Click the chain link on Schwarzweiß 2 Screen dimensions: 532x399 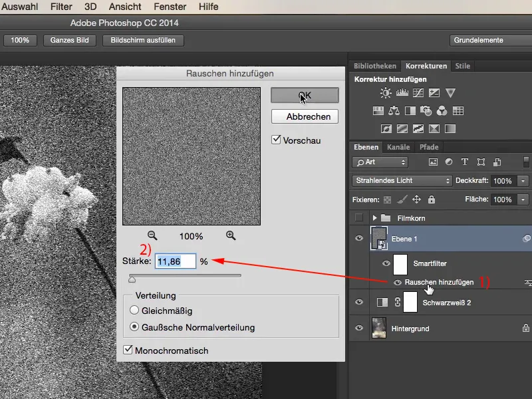coord(397,302)
